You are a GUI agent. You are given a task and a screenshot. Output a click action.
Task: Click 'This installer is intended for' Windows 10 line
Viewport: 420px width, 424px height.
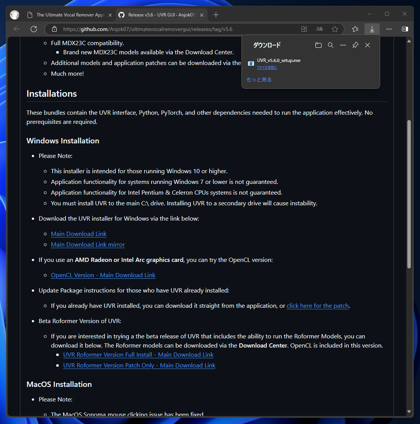click(x=139, y=171)
